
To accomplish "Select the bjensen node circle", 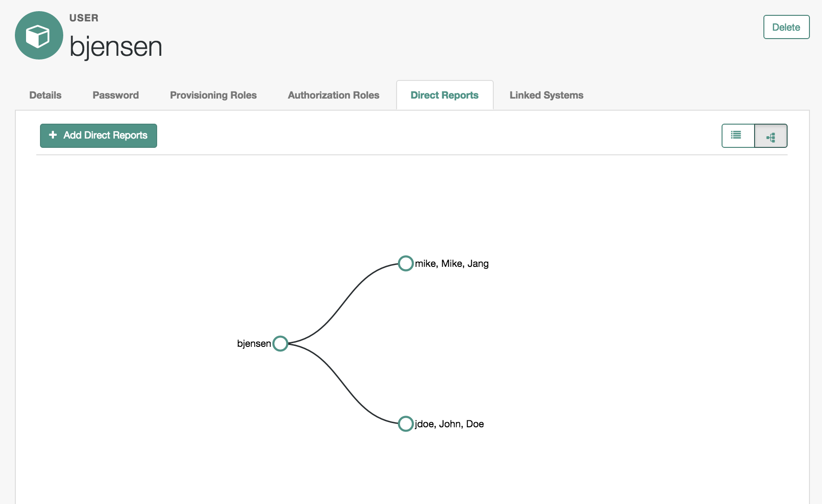I will pyautogui.click(x=280, y=344).
